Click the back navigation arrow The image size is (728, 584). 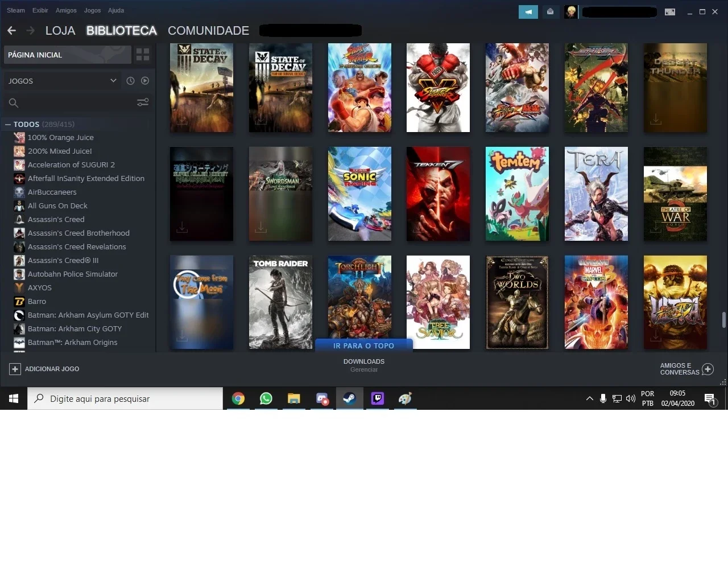coord(12,30)
